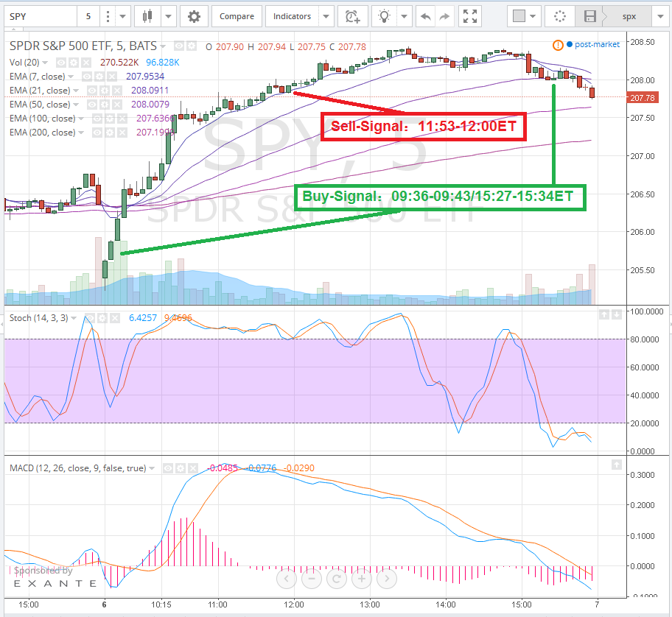Screen dimensions: 672x617
Task: Hide the EMA (50, close) line
Action: 92,105
